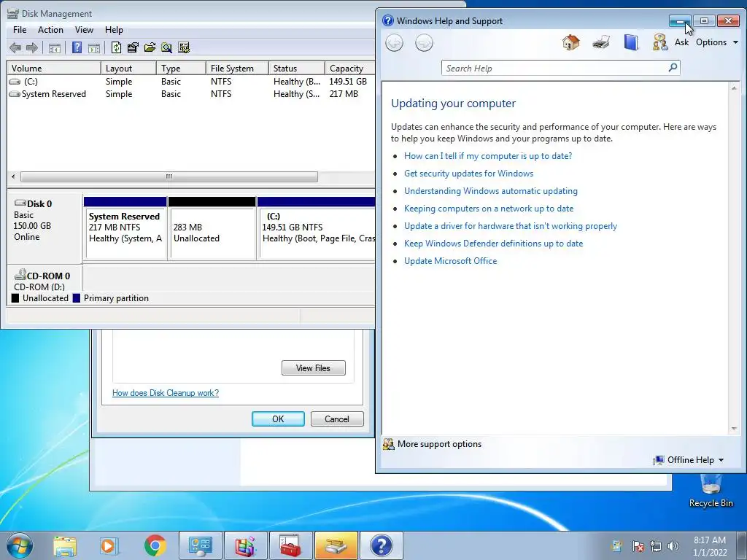
Task: Click the Refresh icon in Disk Management toolbar
Action: tap(116, 47)
